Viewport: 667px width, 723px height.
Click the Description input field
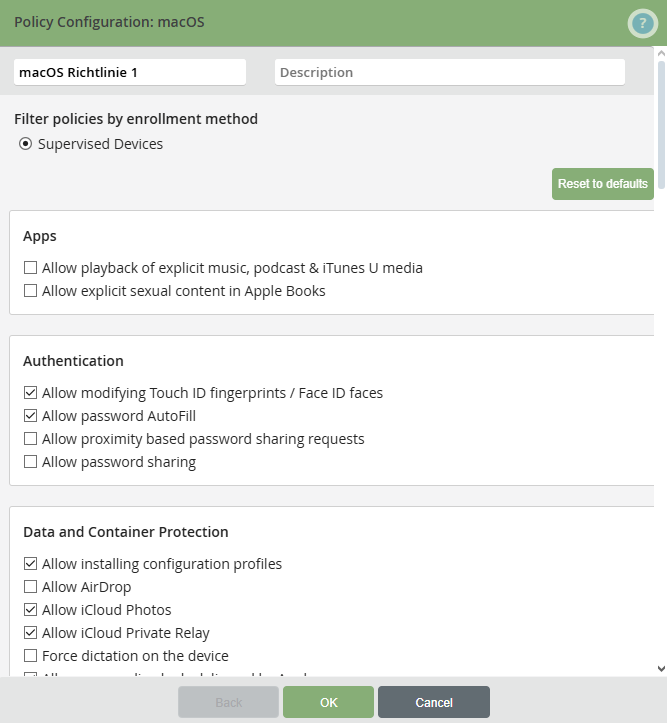pyautogui.click(x=449, y=72)
